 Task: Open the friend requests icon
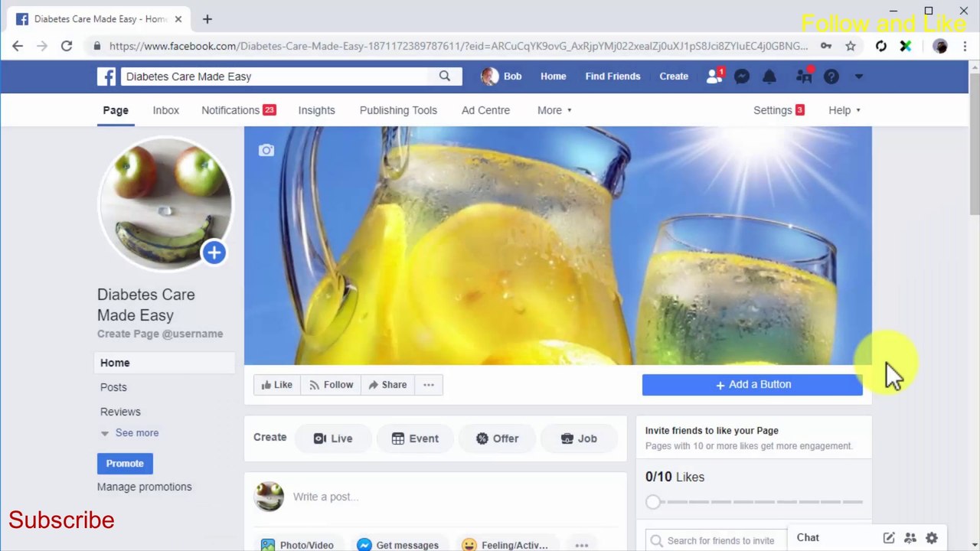(714, 76)
